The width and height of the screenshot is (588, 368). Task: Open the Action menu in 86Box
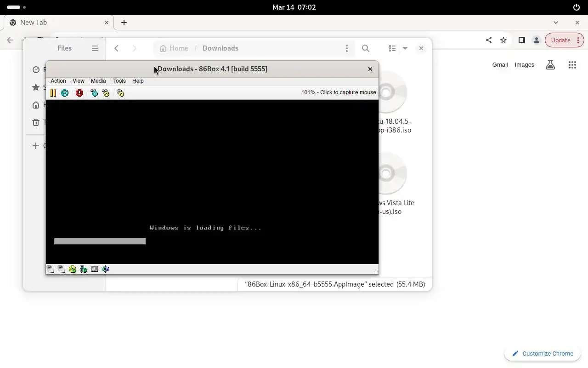point(58,81)
